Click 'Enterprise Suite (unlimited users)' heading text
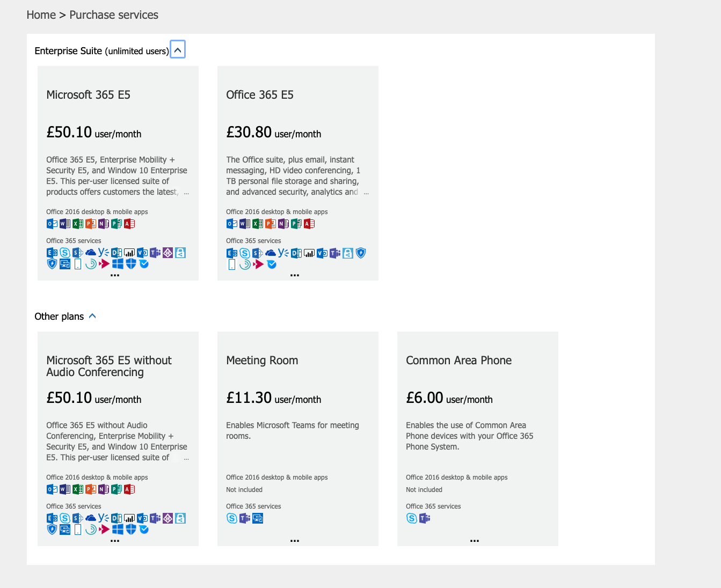721x588 pixels. pyautogui.click(x=101, y=51)
